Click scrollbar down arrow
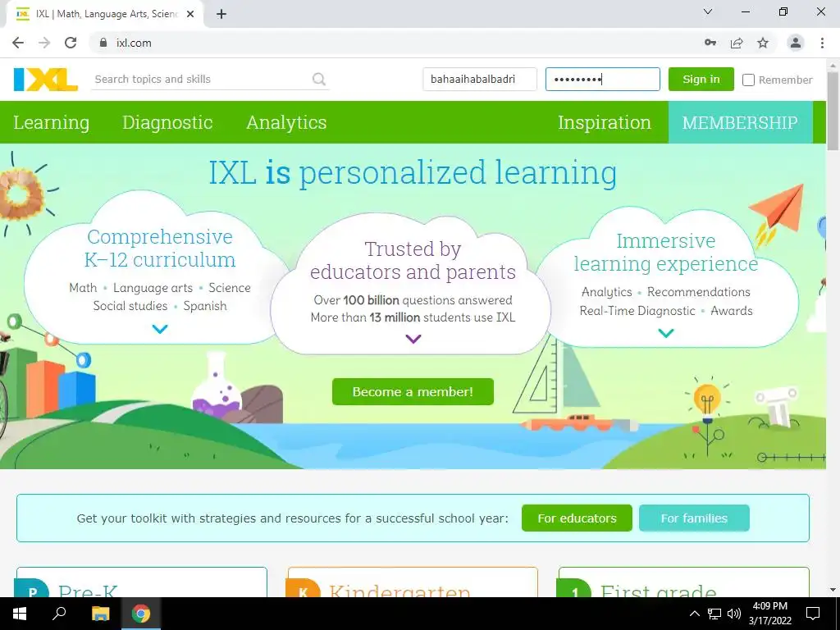Image resolution: width=840 pixels, height=630 pixels. (x=833, y=591)
